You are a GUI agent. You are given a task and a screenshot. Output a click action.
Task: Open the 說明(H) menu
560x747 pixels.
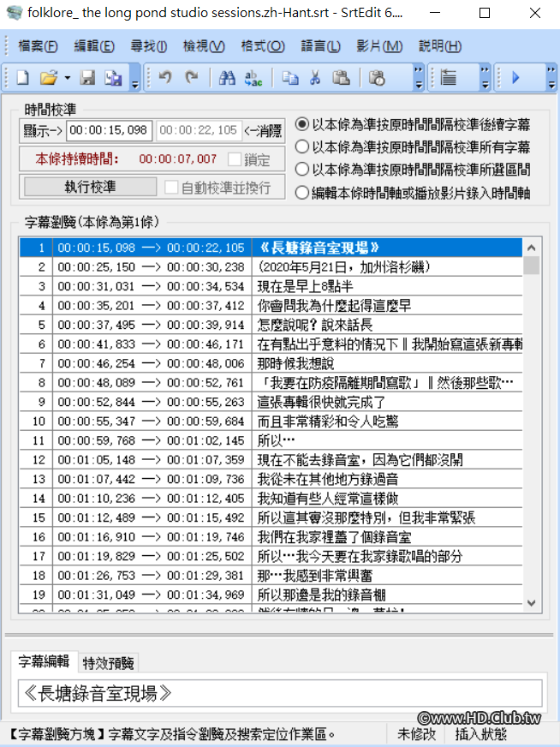pos(440,46)
